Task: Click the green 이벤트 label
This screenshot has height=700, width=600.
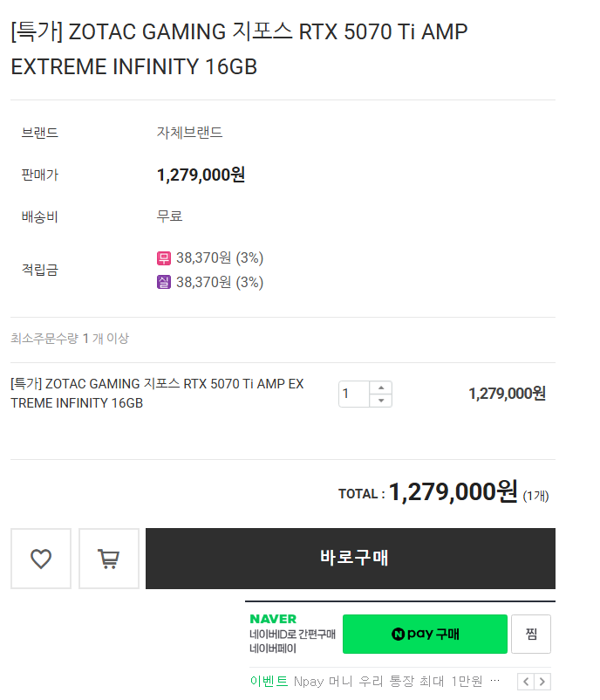Action: tap(269, 682)
